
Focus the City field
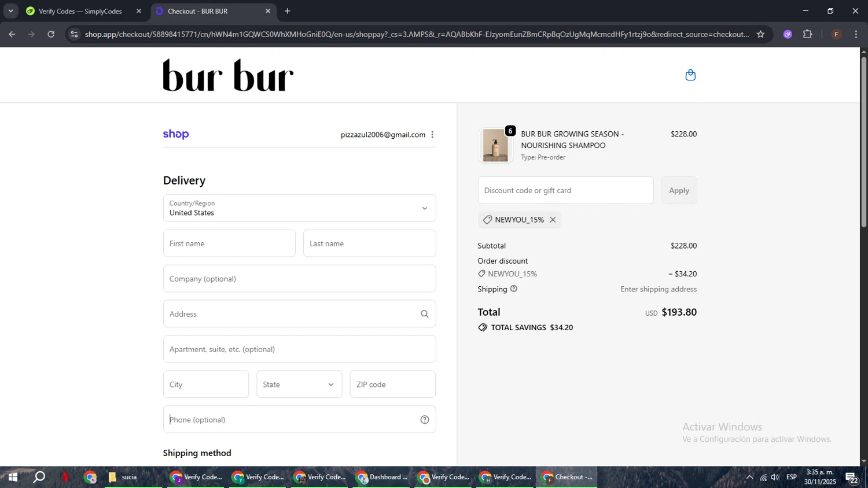coord(206,385)
